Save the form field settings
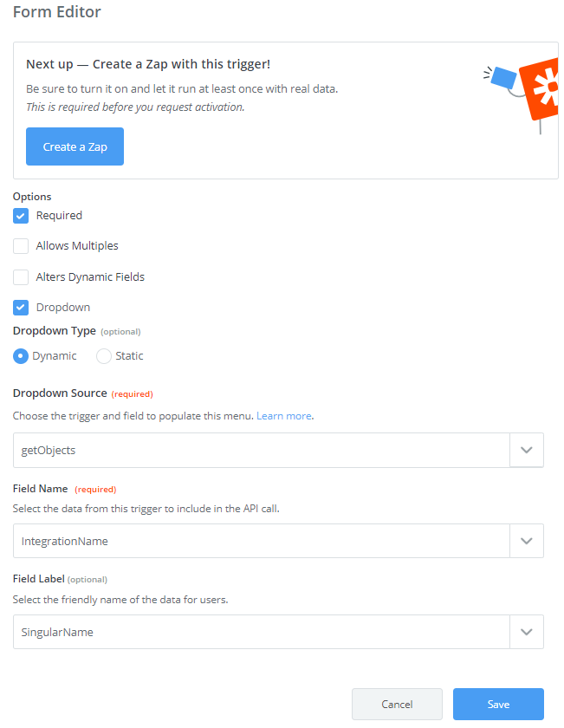 click(x=498, y=705)
